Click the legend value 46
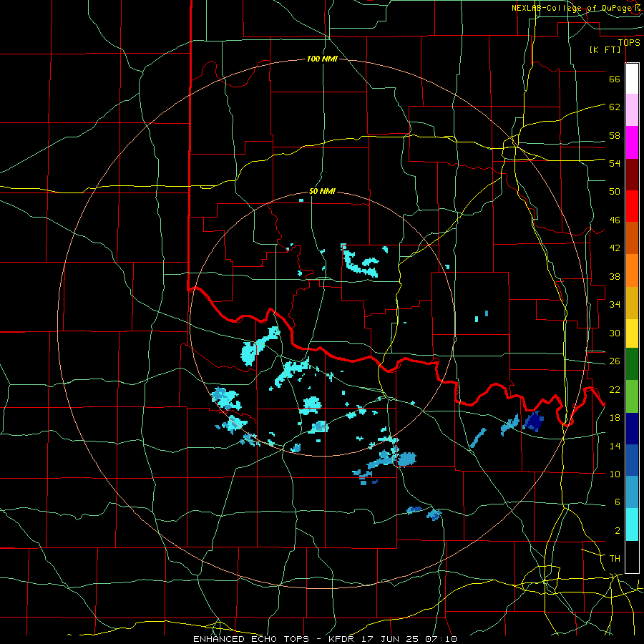Screen dimensions: 644x644 (x=615, y=220)
